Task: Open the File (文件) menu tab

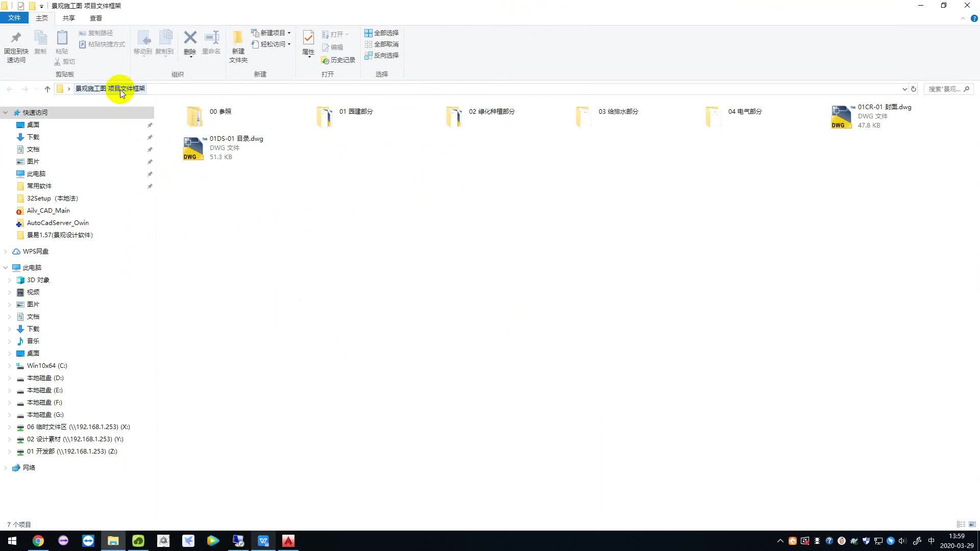Action: (x=14, y=18)
